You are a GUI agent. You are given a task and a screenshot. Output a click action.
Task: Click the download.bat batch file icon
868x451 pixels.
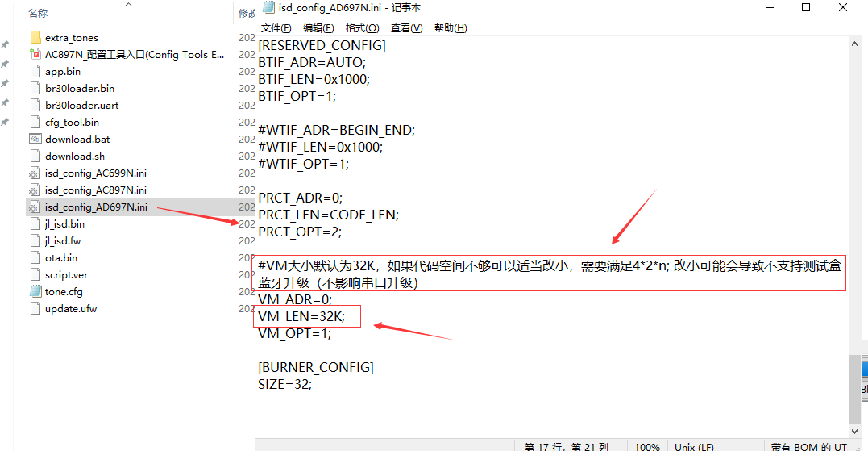pyautogui.click(x=35, y=139)
